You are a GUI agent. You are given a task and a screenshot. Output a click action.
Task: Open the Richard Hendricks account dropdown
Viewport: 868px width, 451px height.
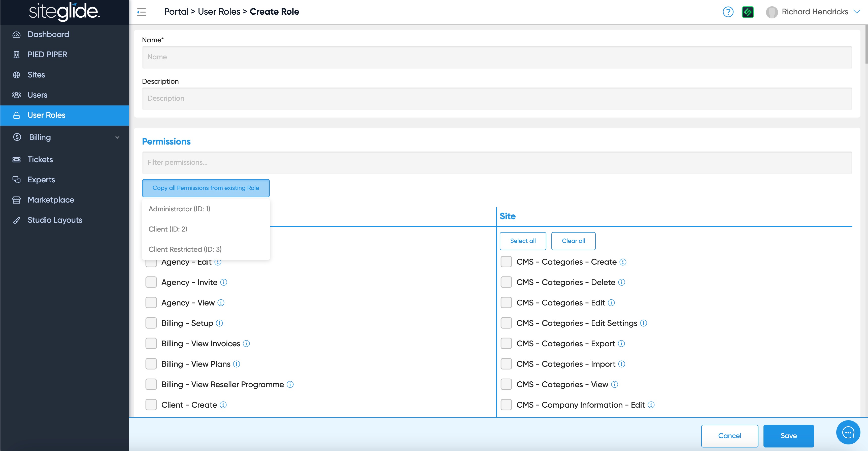(857, 12)
